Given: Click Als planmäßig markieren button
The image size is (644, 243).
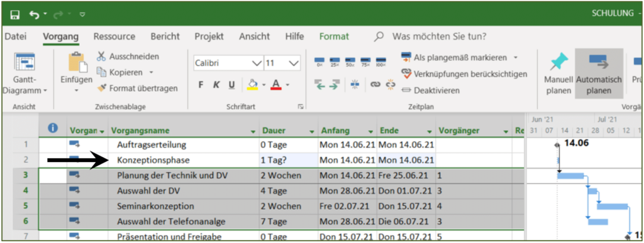Looking at the screenshot, I should click(x=454, y=57).
